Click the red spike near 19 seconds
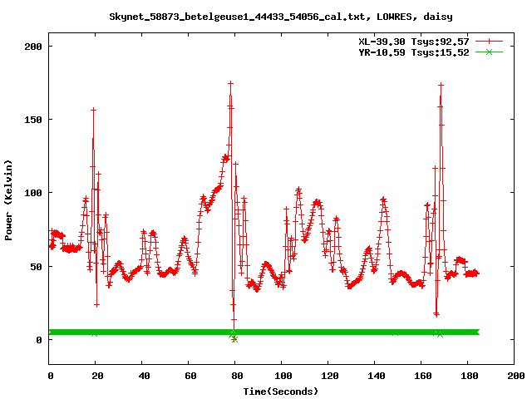 (x=93, y=110)
